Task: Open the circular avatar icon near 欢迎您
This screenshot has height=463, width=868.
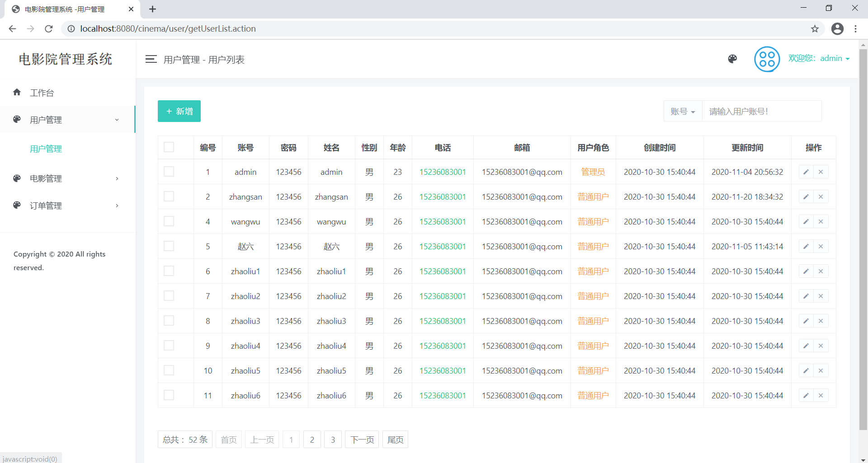Action: pyautogui.click(x=767, y=59)
